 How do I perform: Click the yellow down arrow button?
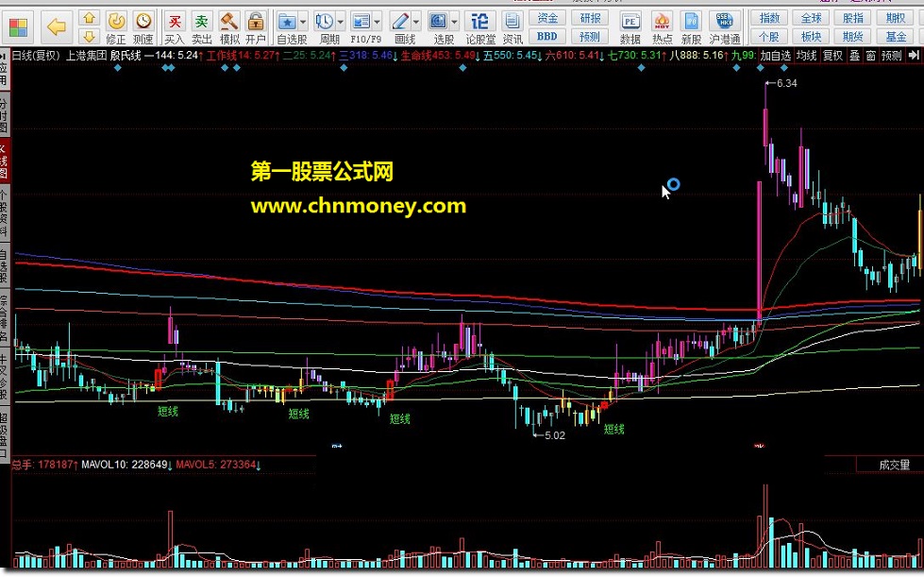click(x=89, y=37)
